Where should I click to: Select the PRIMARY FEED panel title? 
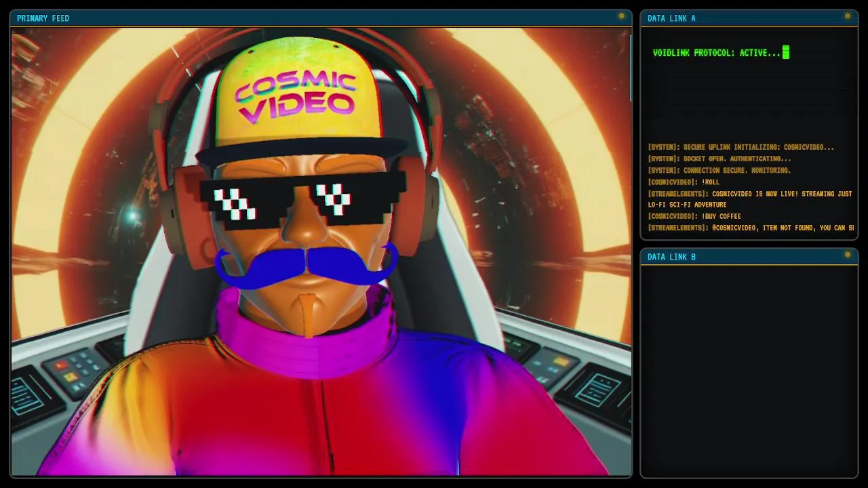[43, 18]
